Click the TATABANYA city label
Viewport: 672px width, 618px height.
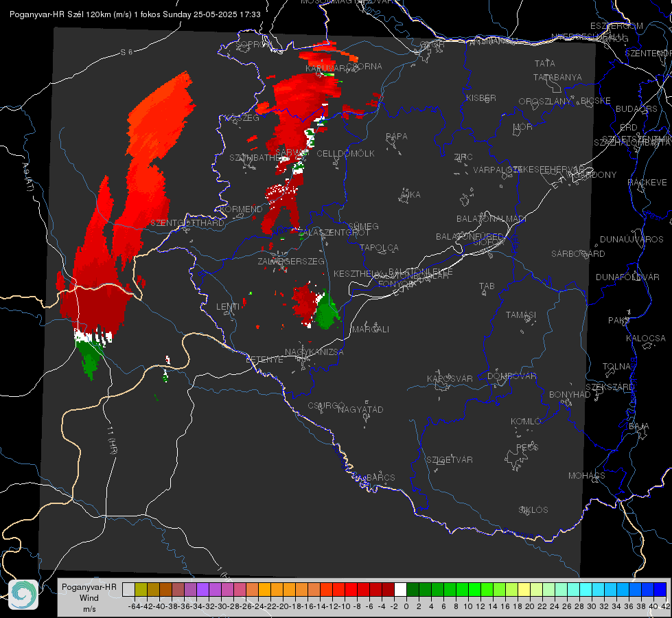click(557, 77)
